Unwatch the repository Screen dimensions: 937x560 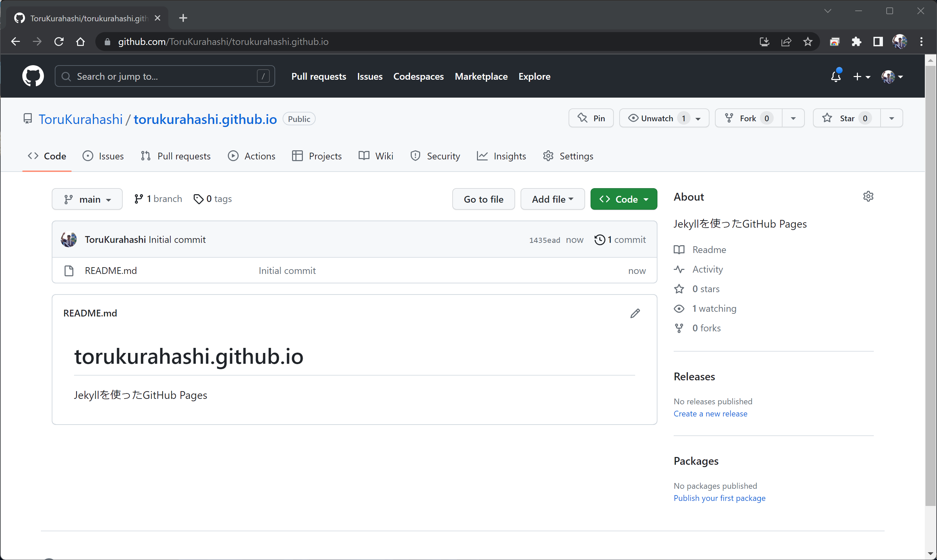tap(664, 118)
